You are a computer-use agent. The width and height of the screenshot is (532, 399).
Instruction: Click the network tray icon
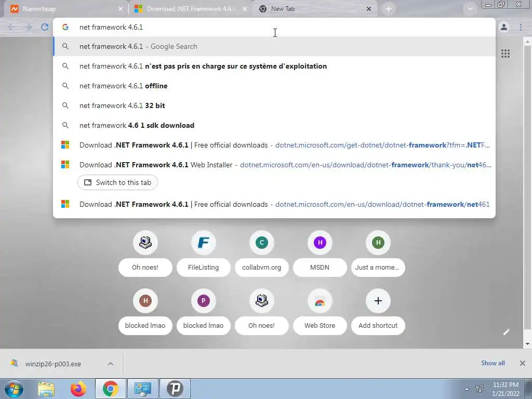(x=480, y=389)
